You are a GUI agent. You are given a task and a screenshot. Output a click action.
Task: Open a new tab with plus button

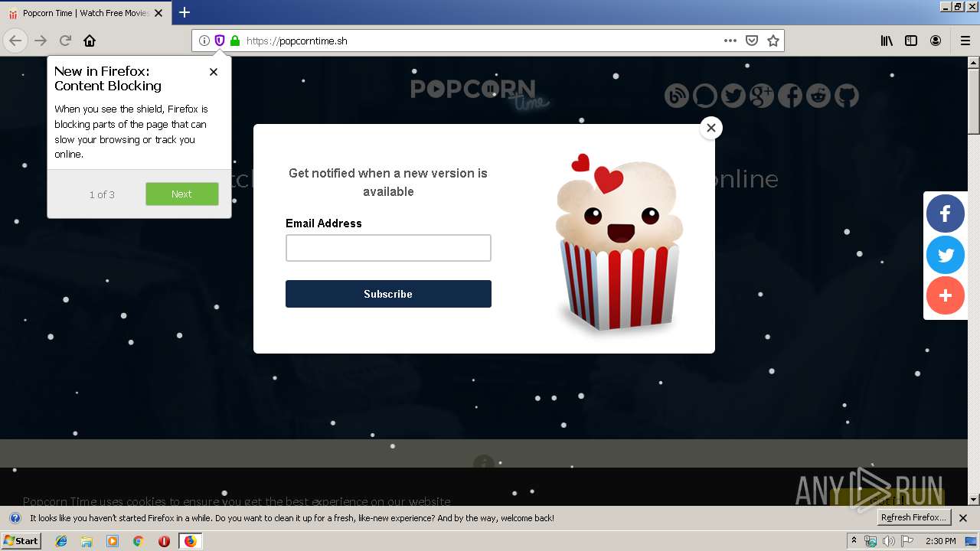(x=185, y=12)
